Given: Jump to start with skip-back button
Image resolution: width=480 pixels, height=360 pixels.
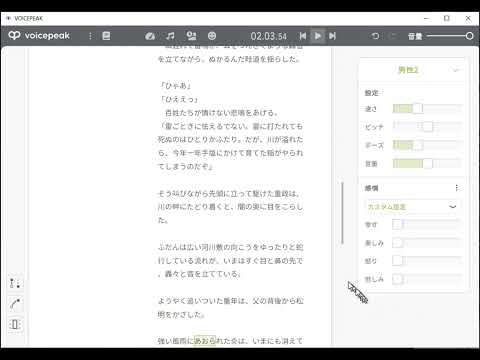Looking at the screenshot, I should pyautogui.click(x=303, y=36).
